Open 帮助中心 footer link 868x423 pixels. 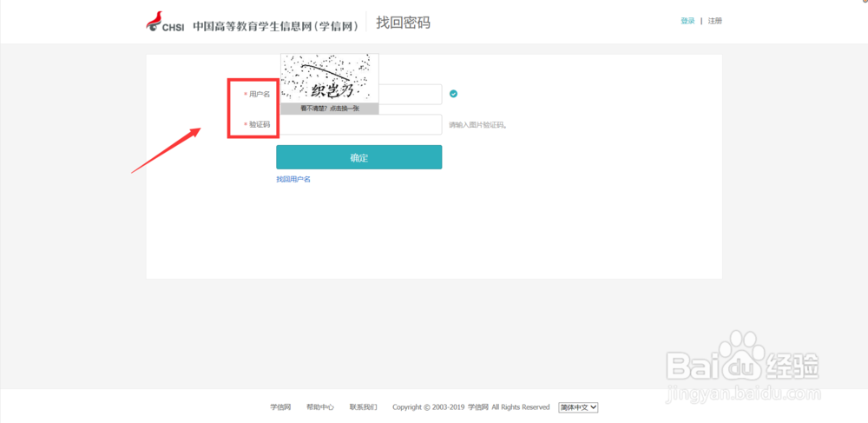[x=320, y=407]
